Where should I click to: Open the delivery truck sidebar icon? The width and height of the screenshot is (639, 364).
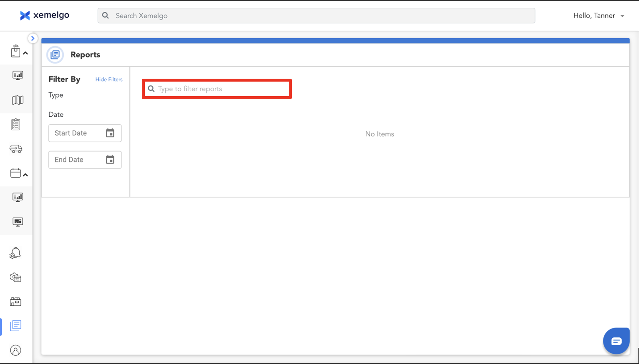(16, 149)
